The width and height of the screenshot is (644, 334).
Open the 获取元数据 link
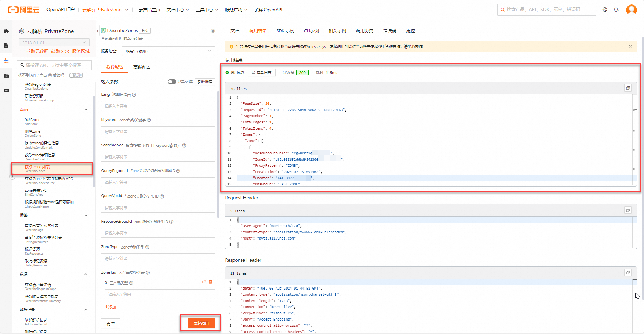37,51
